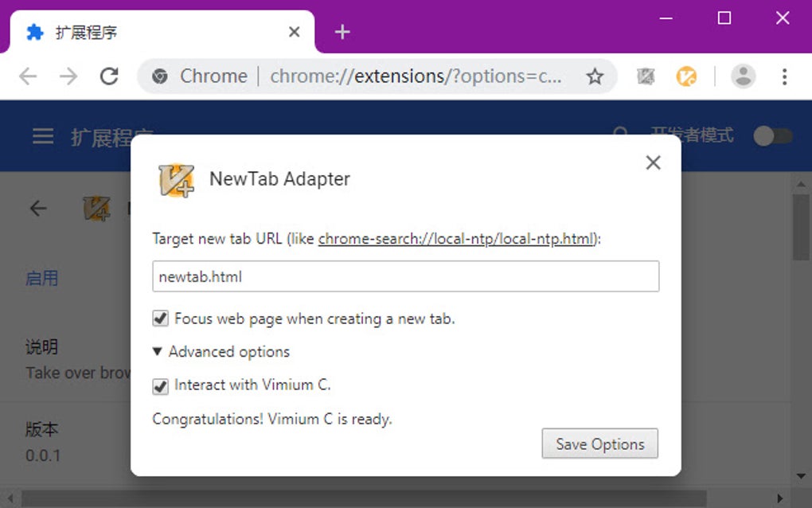Uncheck Focus web page when creating tab
The image size is (812, 508).
pyautogui.click(x=160, y=318)
